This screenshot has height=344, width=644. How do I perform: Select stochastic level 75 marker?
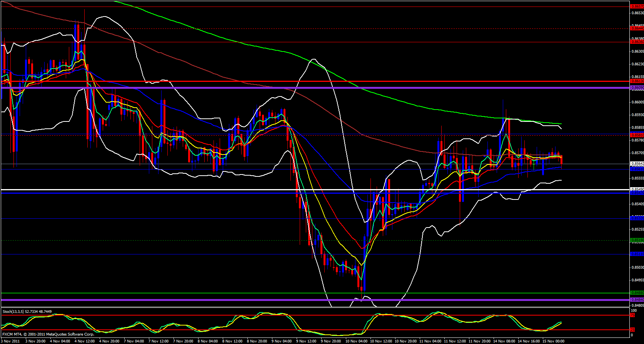click(x=632, y=315)
